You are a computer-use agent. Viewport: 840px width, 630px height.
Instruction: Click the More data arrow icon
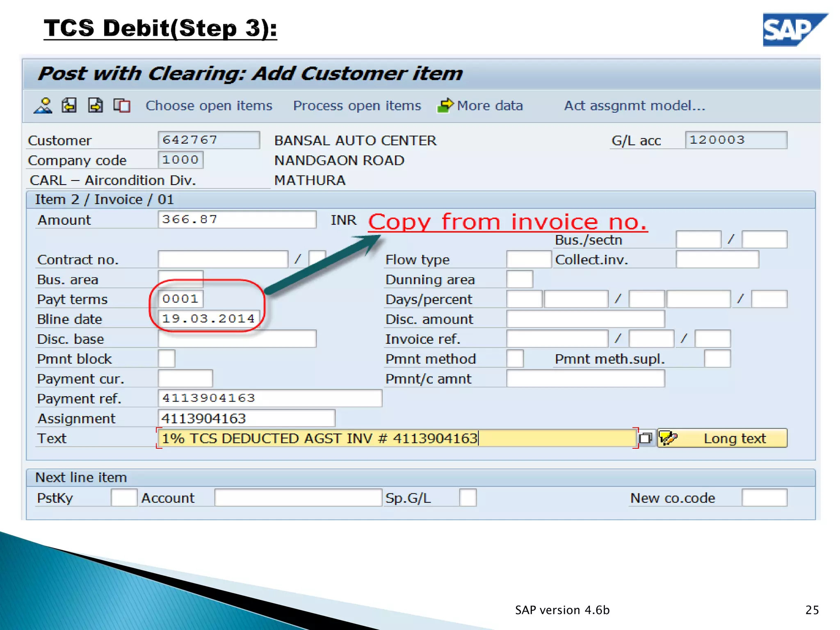coord(445,105)
